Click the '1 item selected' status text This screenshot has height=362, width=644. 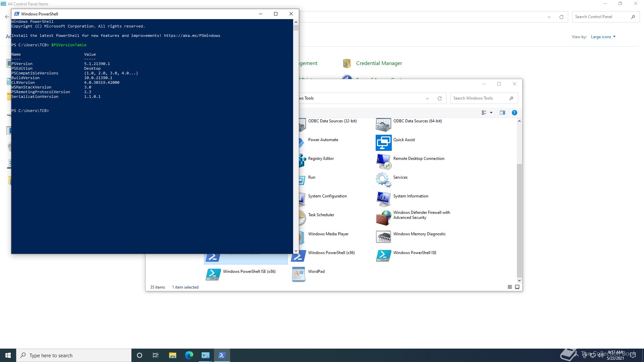click(x=185, y=287)
